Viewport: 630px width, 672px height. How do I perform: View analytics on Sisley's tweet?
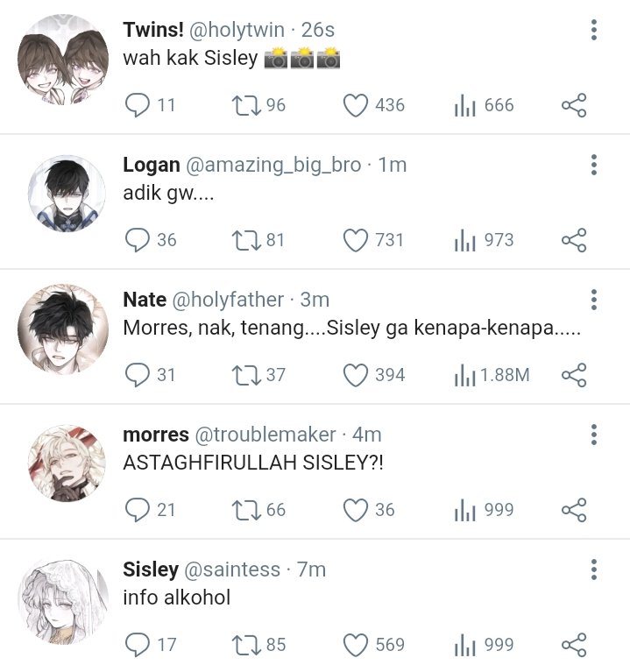484,645
